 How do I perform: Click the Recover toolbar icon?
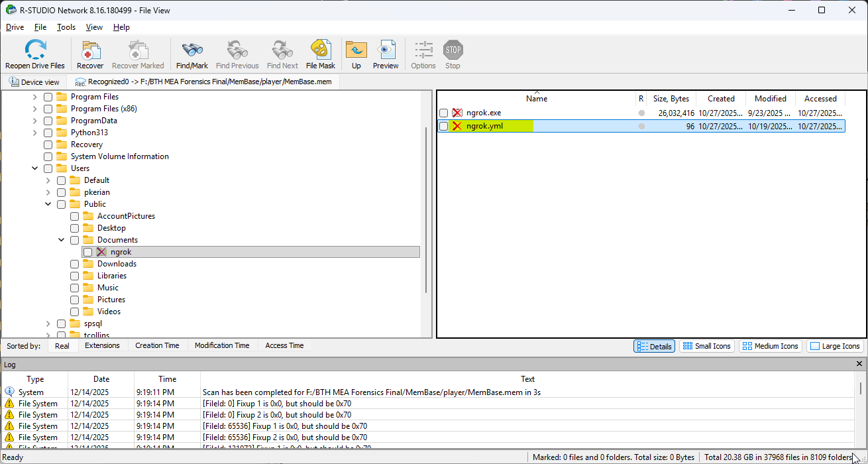pos(90,50)
